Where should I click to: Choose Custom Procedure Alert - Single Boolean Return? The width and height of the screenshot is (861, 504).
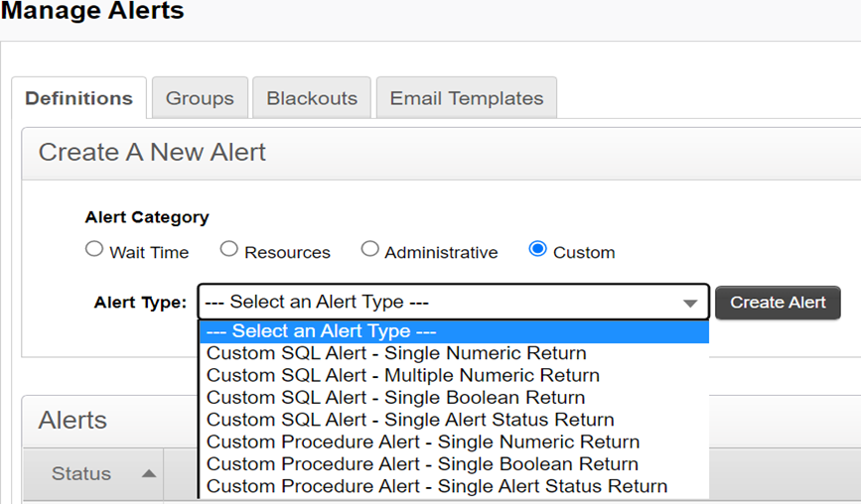pos(422,463)
